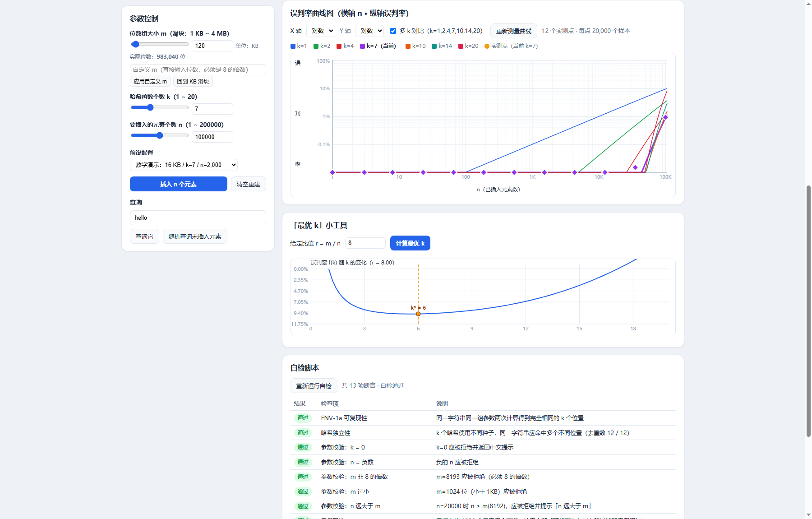812x519 pixels.
Task: Click the page vertical scrollbar thumb
Action: pos(808,311)
